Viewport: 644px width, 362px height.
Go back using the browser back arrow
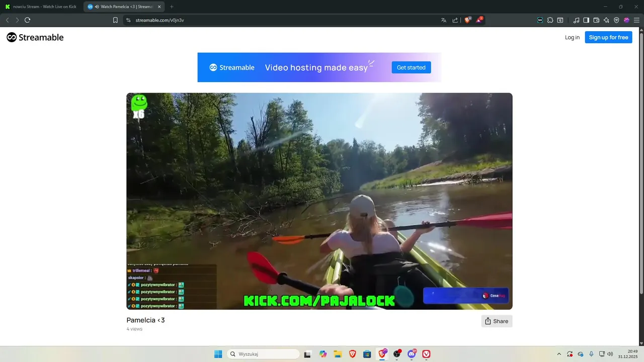click(x=7, y=20)
